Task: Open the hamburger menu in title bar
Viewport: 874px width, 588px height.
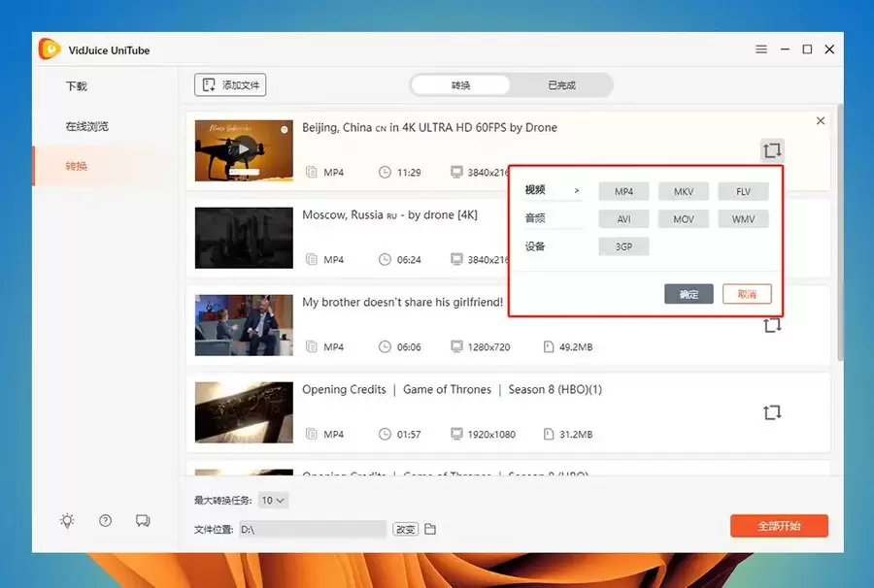Action: coord(761,49)
